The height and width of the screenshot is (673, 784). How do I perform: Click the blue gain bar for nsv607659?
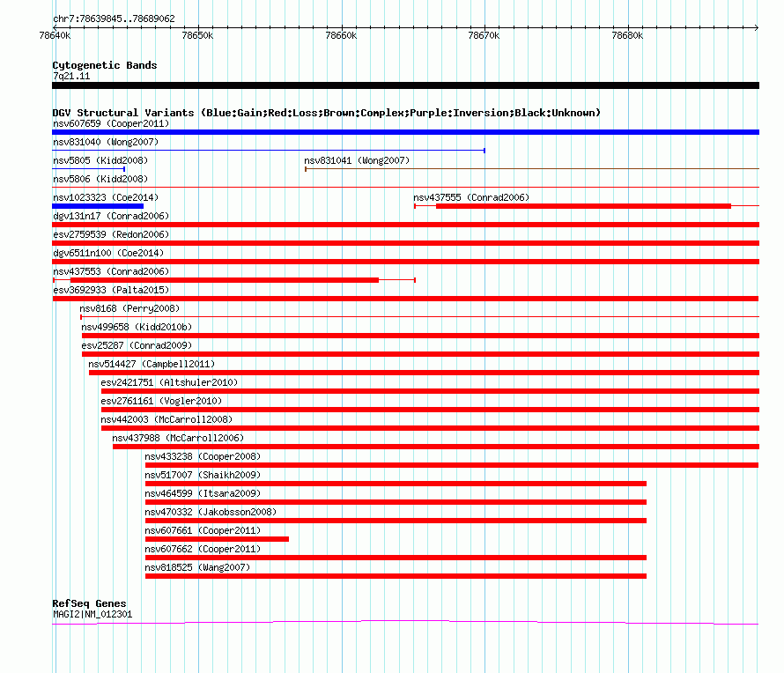pyautogui.click(x=405, y=132)
